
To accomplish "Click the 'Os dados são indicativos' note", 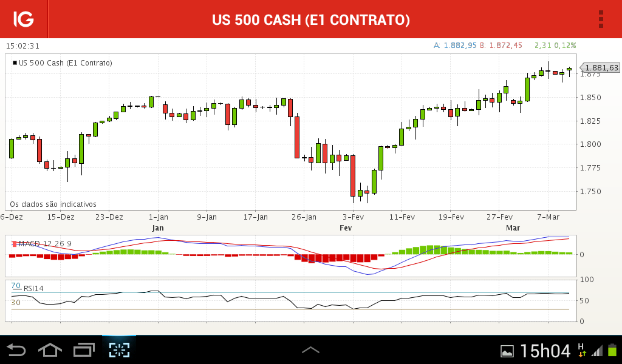I will click(x=53, y=204).
